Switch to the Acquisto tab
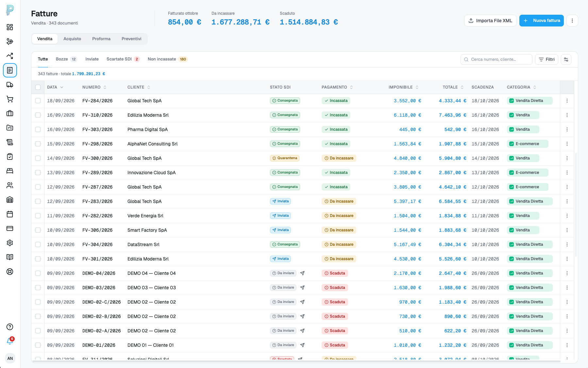 (x=72, y=39)
